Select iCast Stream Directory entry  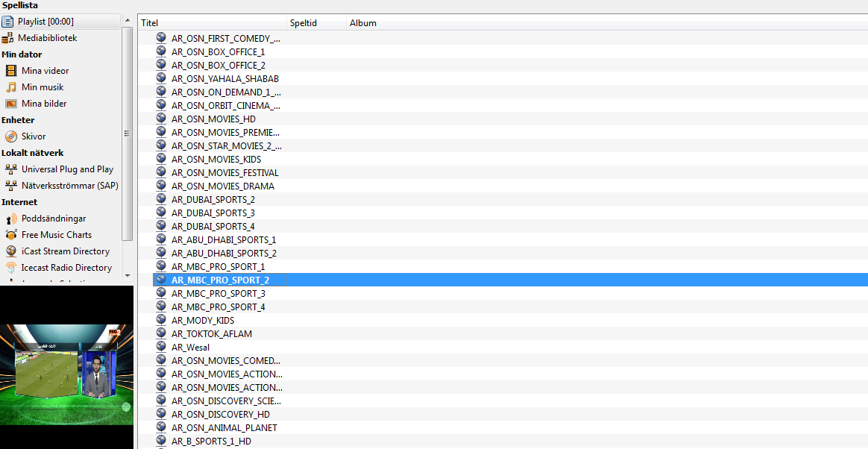coord(66,251)
